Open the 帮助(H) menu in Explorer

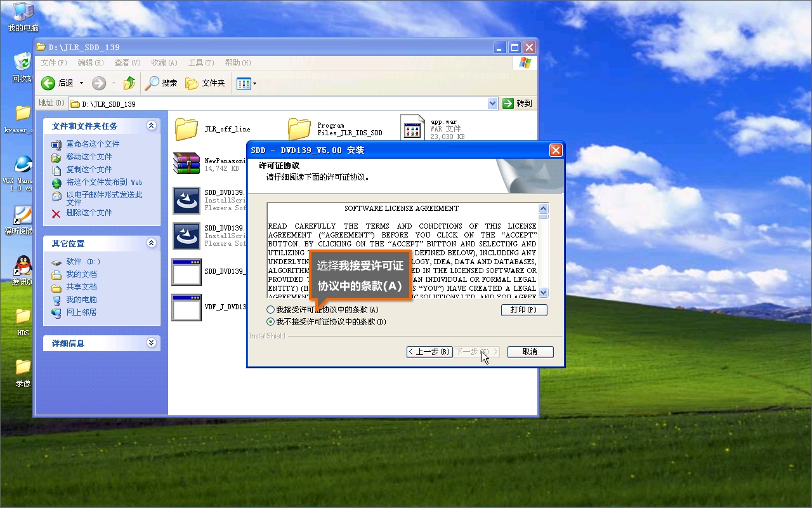coord(238,63)
